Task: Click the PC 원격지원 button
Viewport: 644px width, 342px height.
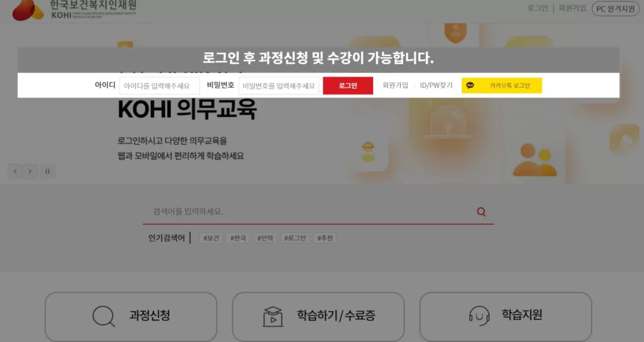Action: tap(615, 9)
